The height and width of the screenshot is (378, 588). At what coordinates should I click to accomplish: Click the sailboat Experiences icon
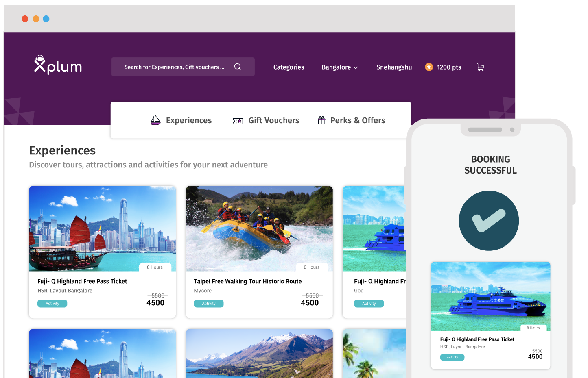point(155,120)
